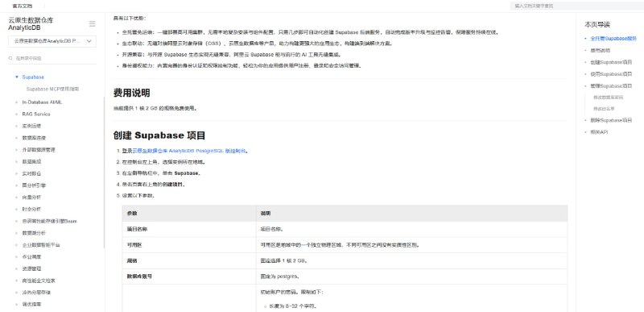The image size is (644, 312).
Task: Open the 官方文档 tab at top
Action: 23,6
